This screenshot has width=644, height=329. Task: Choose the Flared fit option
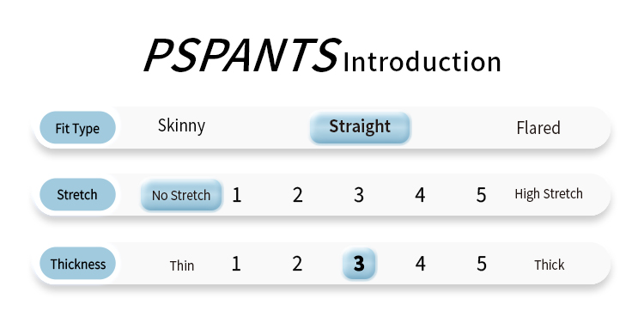tap(538, 128)
